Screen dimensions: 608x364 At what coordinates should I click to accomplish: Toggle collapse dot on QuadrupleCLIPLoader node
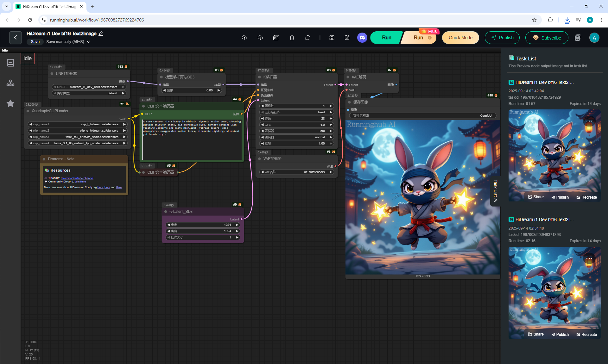coord(28,111)
